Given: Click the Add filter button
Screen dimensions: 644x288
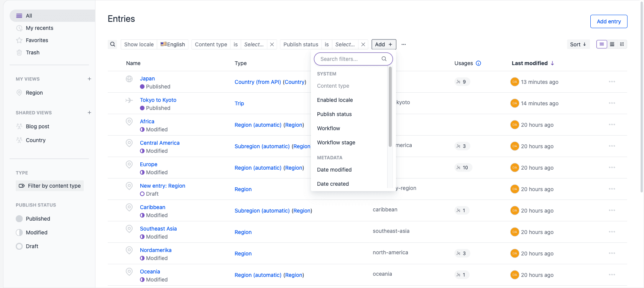Looking at the screenshot, I should [384, 44].
